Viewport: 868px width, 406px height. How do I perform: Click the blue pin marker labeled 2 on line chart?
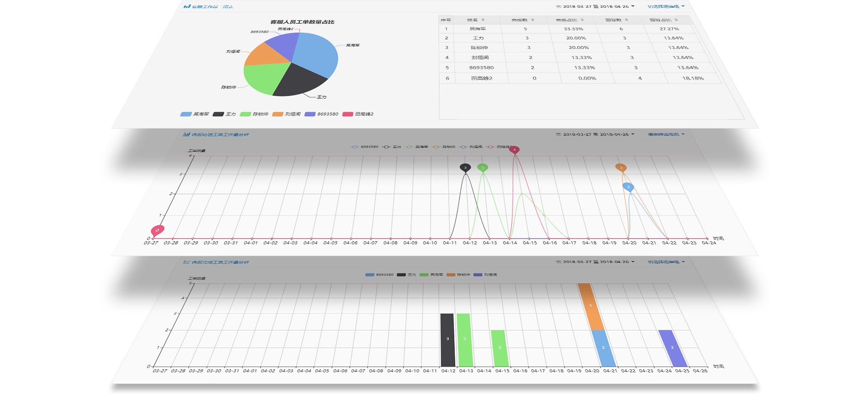point(628,186)
